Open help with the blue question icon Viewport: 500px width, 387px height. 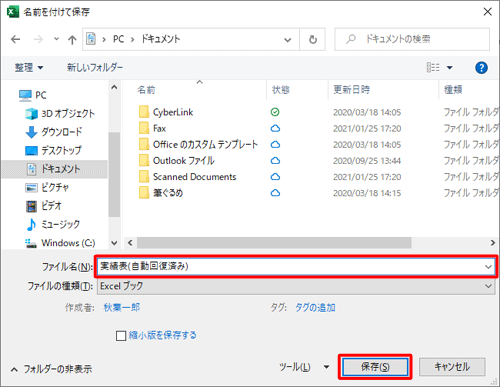481,68
